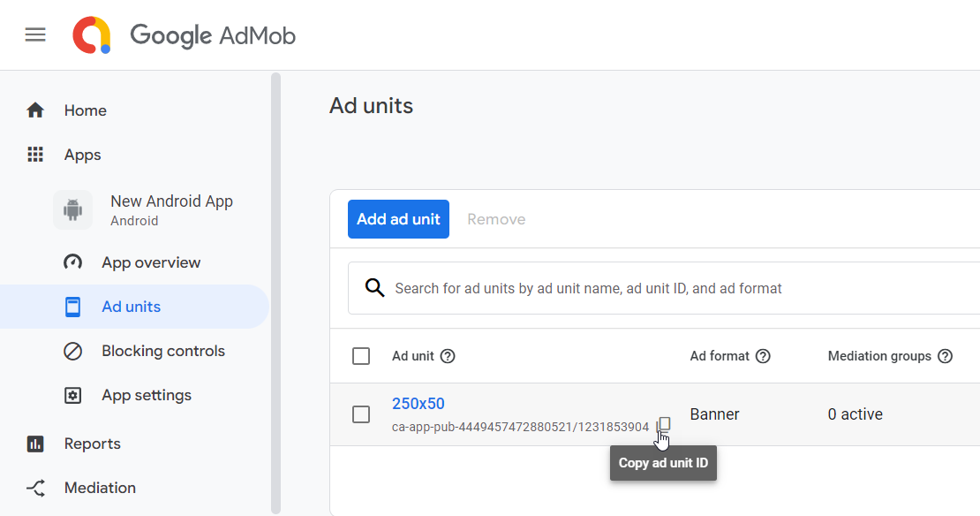This screenshot has height=516, width=980.
Task: Click the help icon beside Mediation groups
Action: [x=945, y=356]
